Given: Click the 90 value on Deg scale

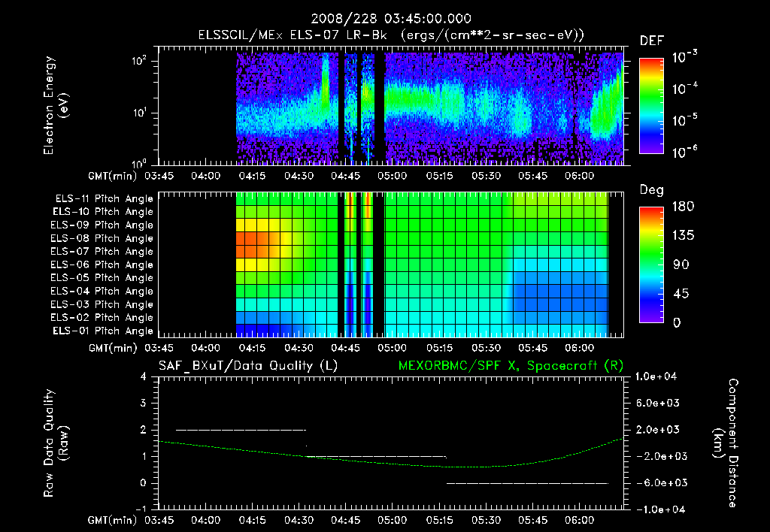Looking at the screenshot, I should tap(681, 264).
